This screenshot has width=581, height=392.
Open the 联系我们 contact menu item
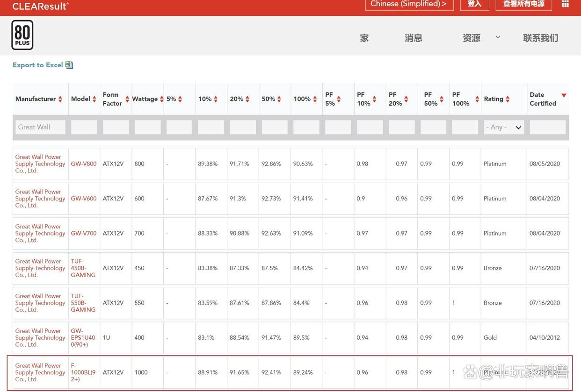[540, 38]
